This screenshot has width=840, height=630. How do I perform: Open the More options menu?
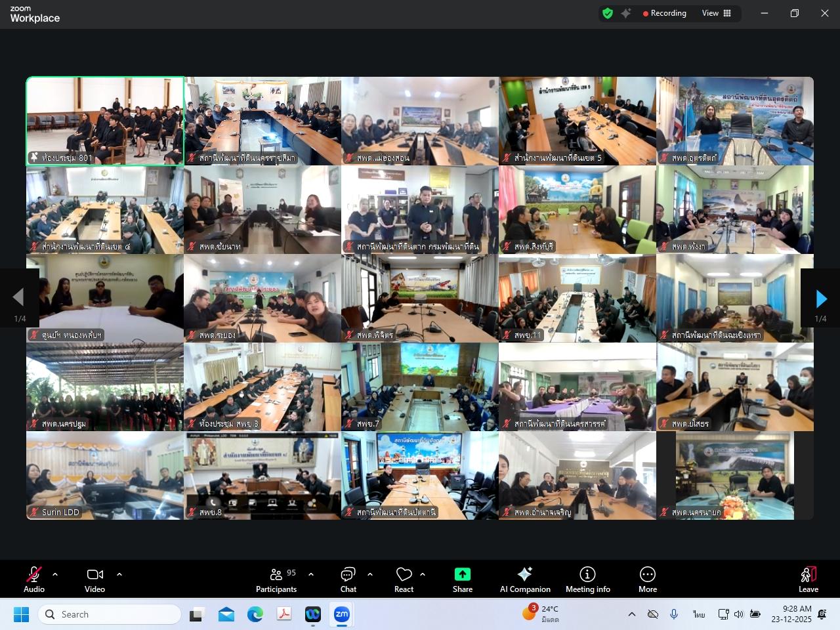[647, 579]
